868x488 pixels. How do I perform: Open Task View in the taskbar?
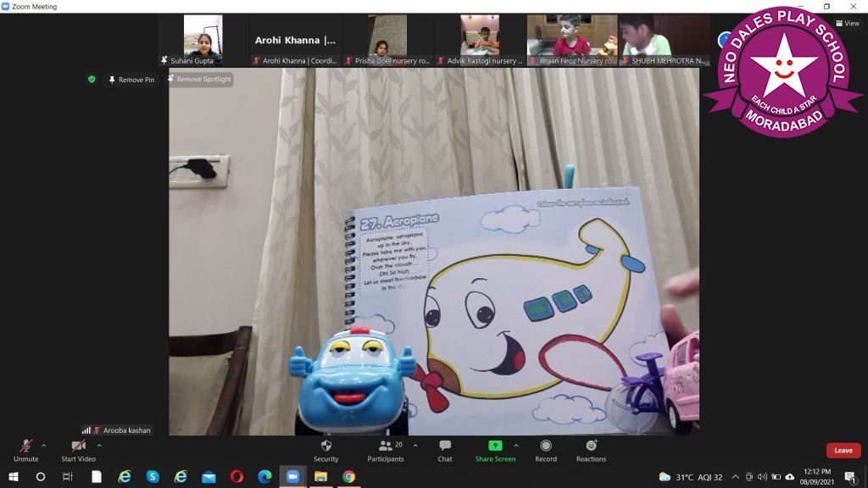tap(68, 476)
